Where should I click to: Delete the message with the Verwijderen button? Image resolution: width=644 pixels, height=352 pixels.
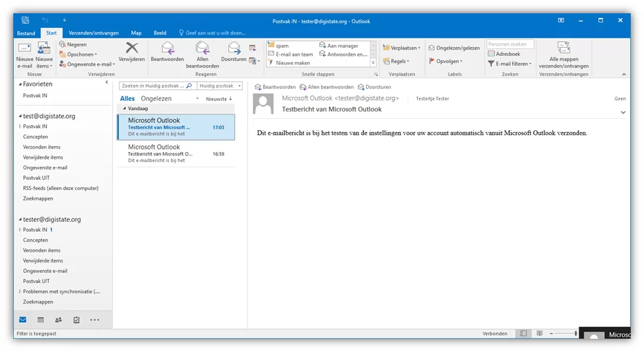pyautogui.click(x=132, y=52)
